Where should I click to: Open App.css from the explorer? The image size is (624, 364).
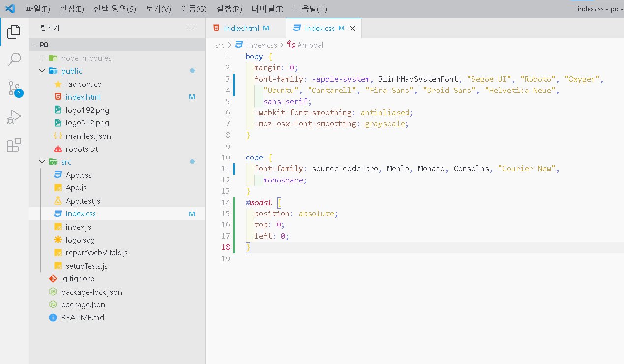(x=117, y=175)
